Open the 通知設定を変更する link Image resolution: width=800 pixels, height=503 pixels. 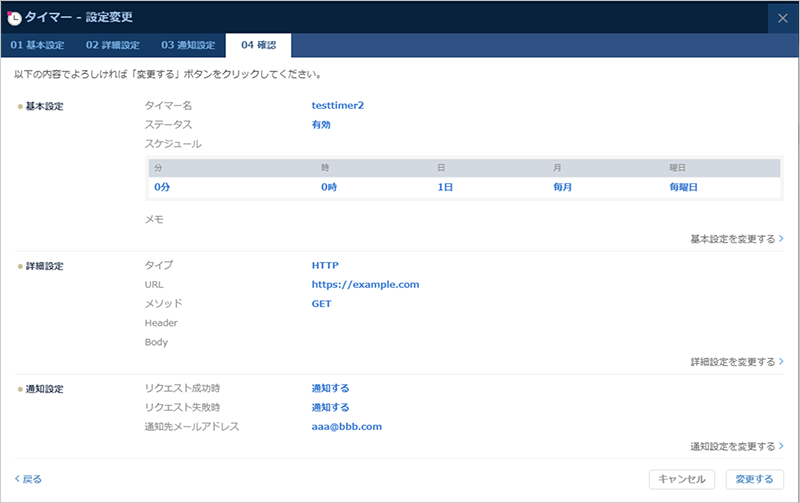[x=737, y=446]
